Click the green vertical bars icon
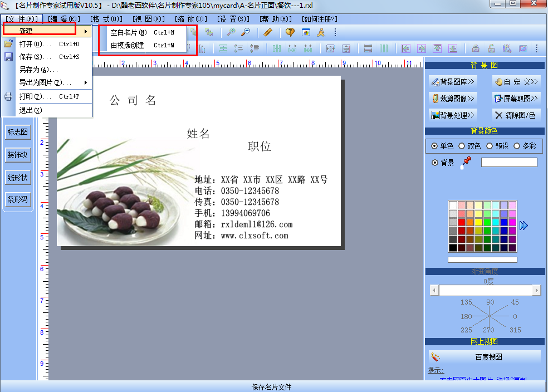Screen dimensions: 548x392 point(384,48)
